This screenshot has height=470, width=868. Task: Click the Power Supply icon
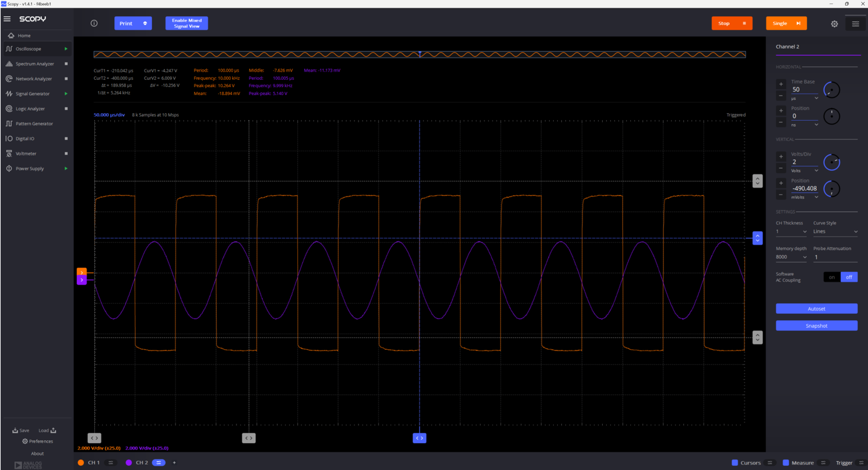click(9, 169)
